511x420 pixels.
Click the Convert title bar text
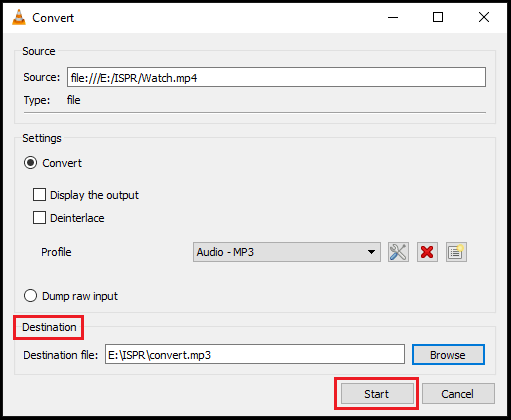pos(53,18)
